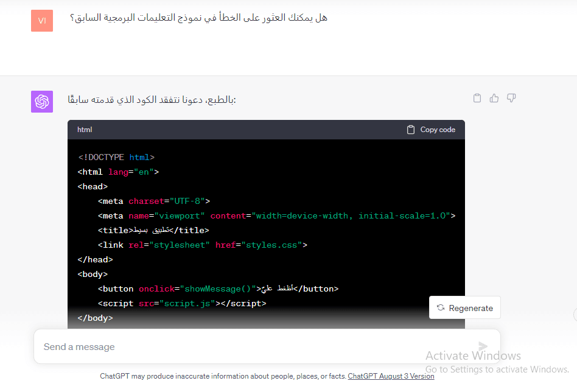This screenshot has width=577, height=392.
Task: Click the <!DOCTYPE html> code line
Action: click(116, 157)
